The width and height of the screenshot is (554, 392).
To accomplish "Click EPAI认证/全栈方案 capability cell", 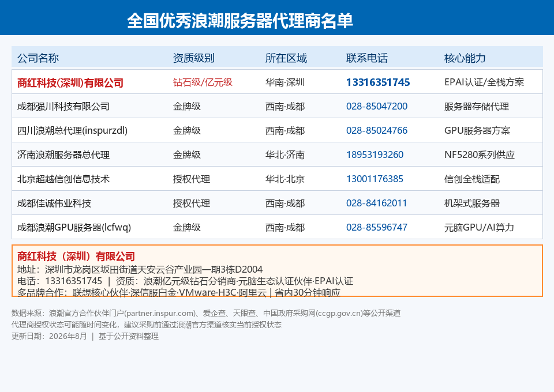I will [484, 82].
